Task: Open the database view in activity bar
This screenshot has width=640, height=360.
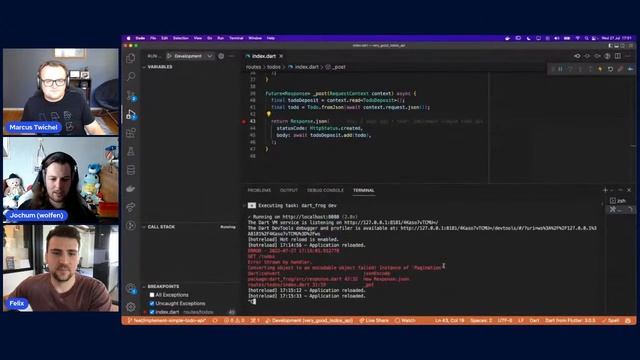Action: [131, 170]
